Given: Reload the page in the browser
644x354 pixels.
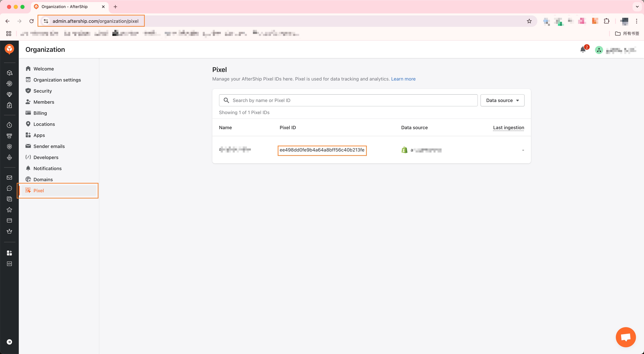Looking at the screenshot, I should click(x=32, y=21).
